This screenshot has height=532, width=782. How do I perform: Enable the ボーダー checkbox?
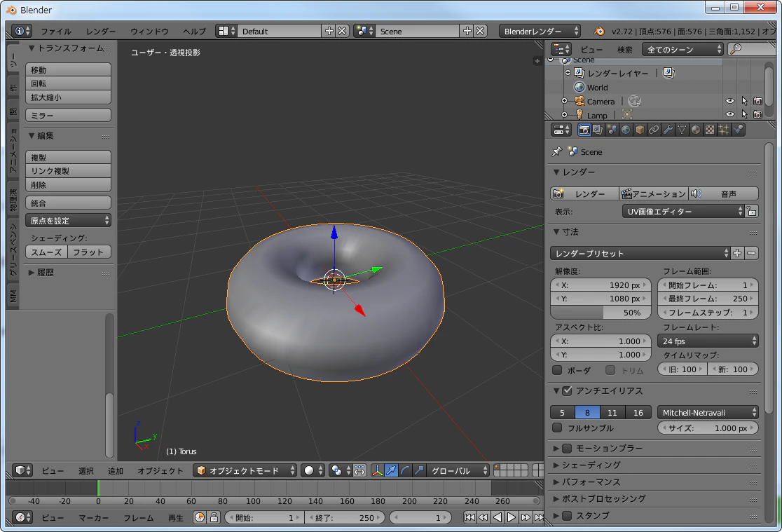[558, 370]
